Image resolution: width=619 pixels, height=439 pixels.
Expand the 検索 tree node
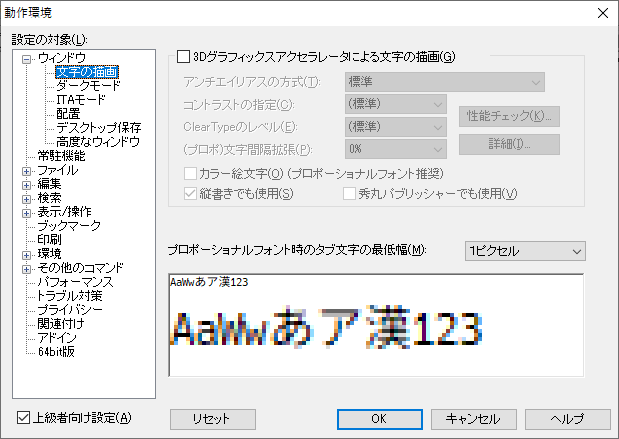[x=27, y=198]
